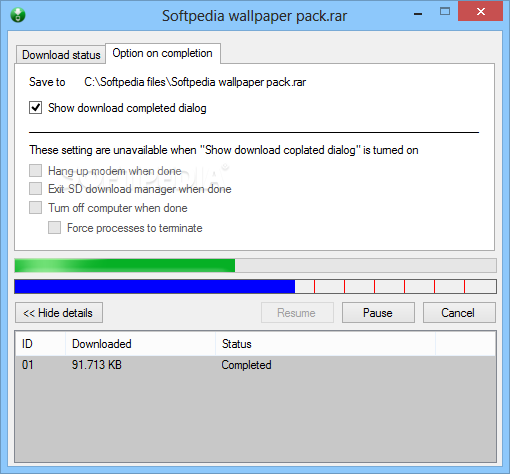
Task: Click the green download manager app icon
Action: click(x=18, y=15)
